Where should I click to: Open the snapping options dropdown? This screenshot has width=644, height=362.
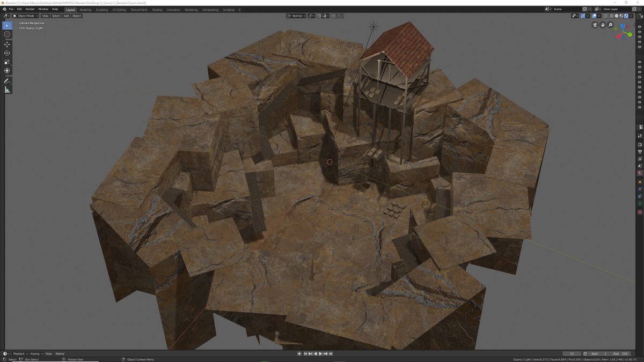[x=326, y=16]
